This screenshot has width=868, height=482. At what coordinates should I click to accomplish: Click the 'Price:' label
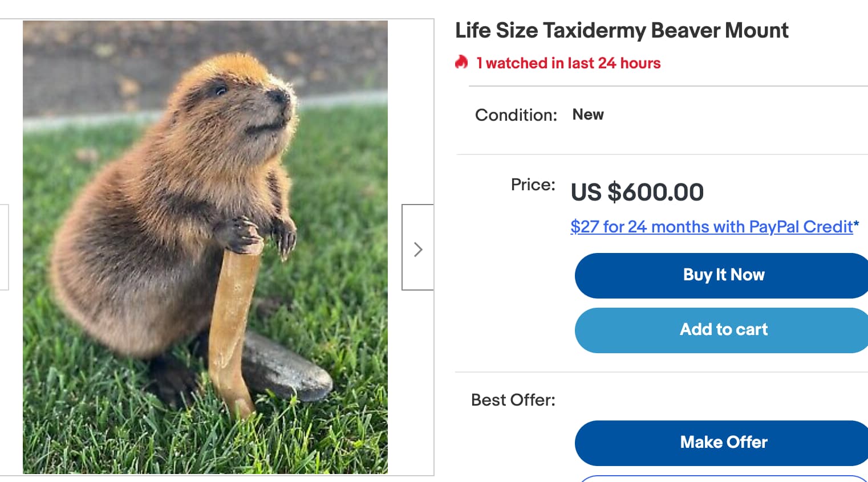point(533,185)
